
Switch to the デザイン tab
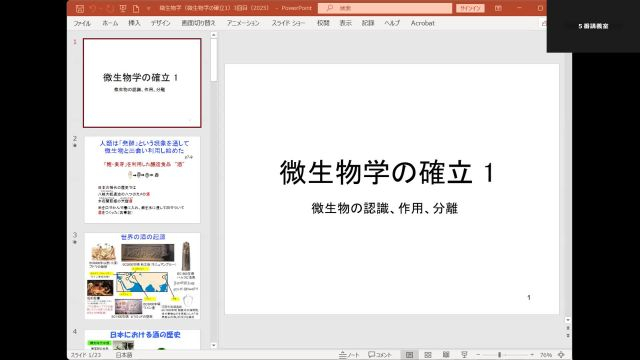coord(160,23)
